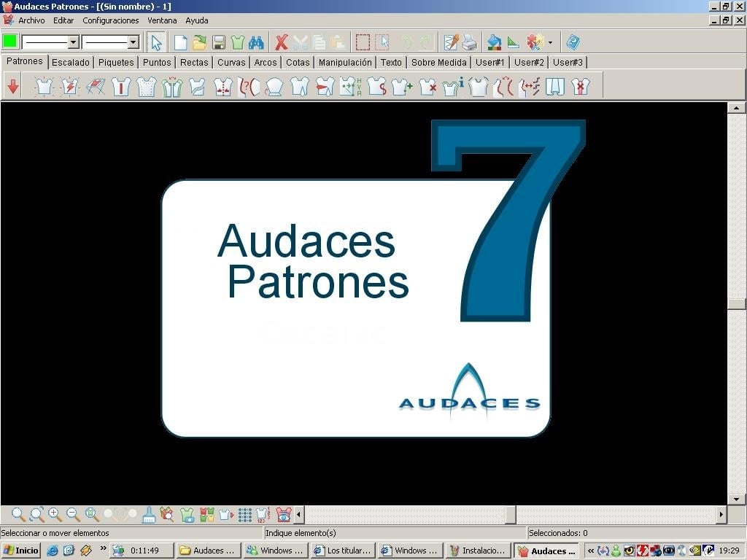Switch to the Sobre Medida tab
This screenshot has width=747, height=560.
[438, 62]
